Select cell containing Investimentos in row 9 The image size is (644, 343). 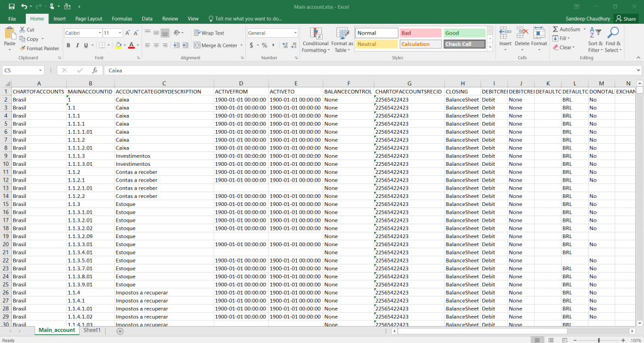tap(133, 156)
